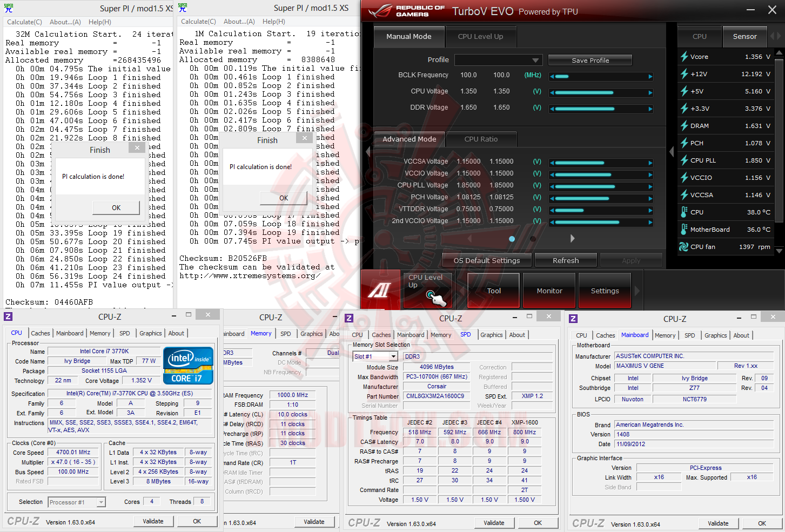Viewport: 785px width, 532px height.
Task: Select the first (cyan) page dot under the voltage list
Action: 512,239
